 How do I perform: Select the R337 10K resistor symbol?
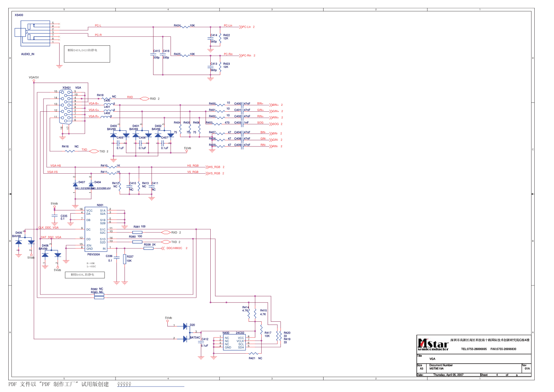[x=125, y=259]
